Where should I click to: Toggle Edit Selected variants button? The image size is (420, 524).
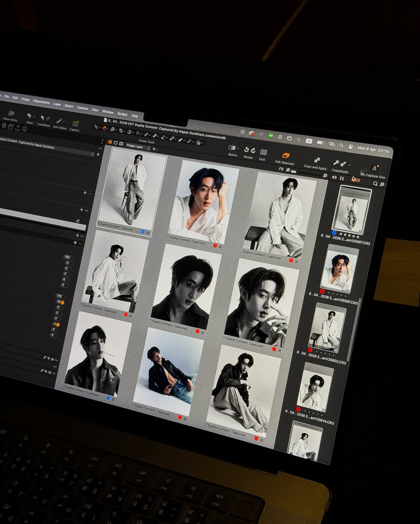(x=285, y=156)
